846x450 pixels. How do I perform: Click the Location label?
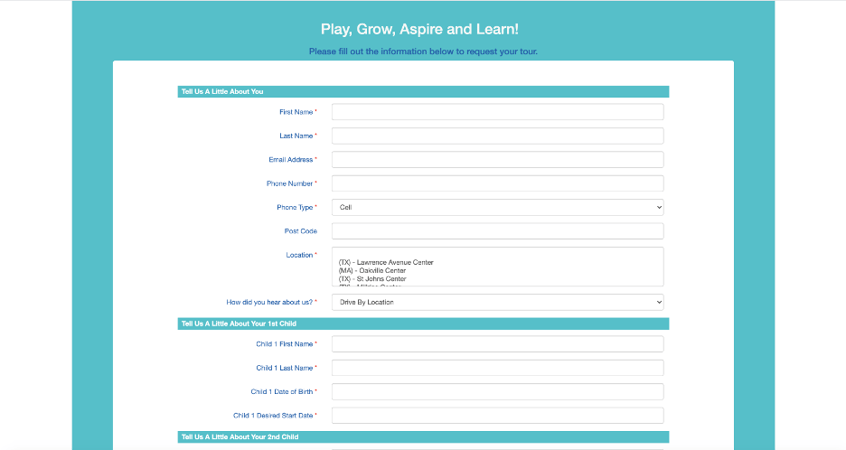[301, 255]
